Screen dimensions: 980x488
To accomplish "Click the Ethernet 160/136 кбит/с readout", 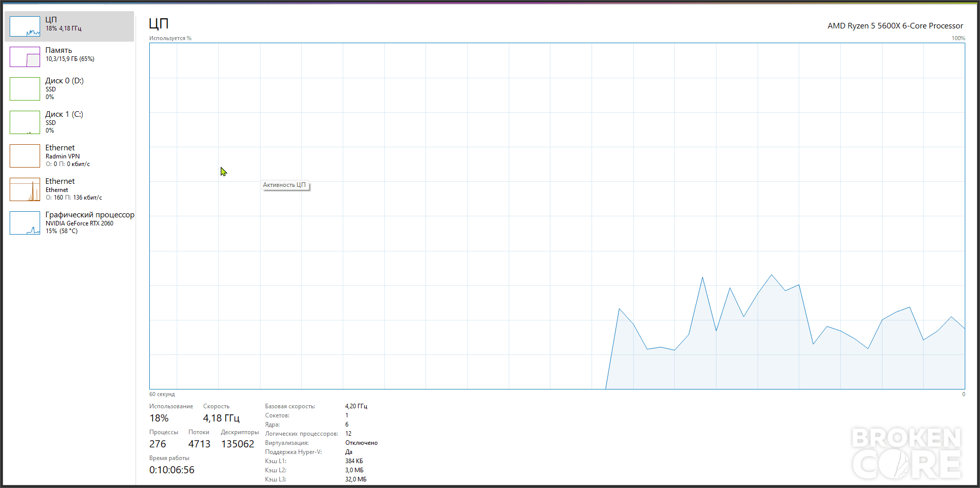I will coord(74,198).
